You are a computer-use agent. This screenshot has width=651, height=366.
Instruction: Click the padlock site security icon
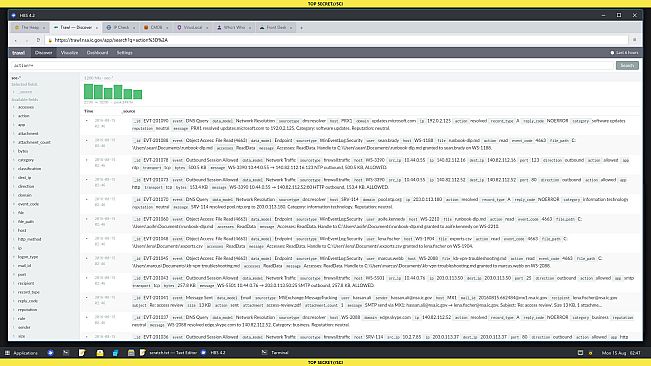click(x=50, y=40)
